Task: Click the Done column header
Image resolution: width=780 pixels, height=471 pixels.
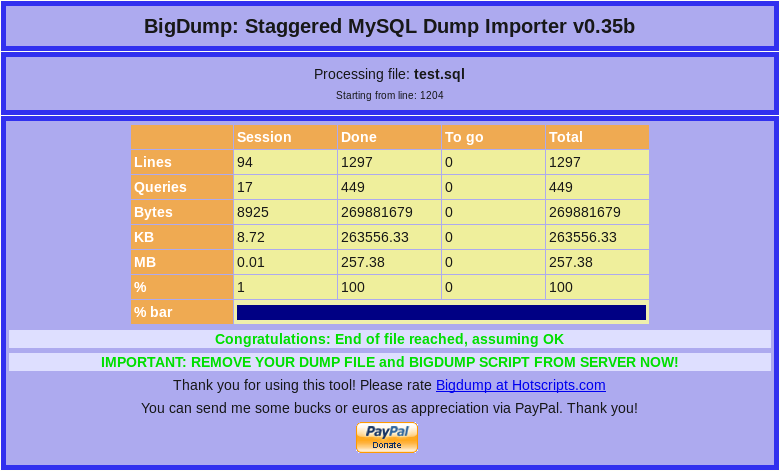Action: pyautogui.click(x=359, y=137)
